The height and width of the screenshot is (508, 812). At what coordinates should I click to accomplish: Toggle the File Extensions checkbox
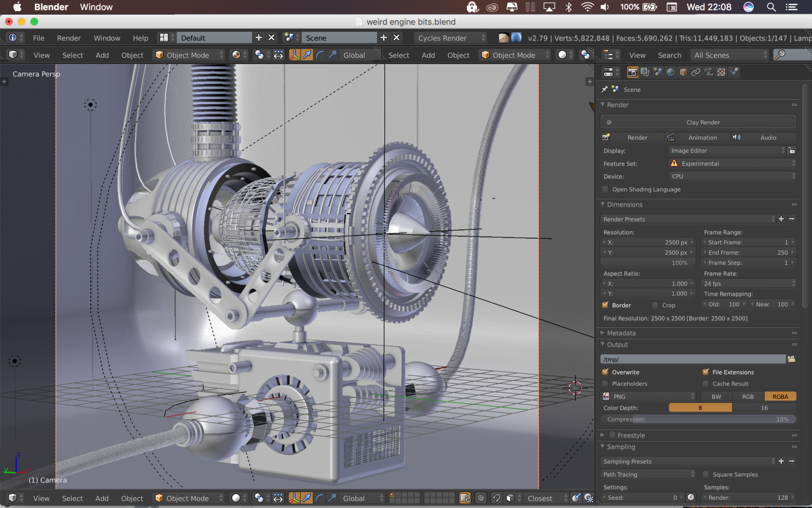tap(705, 372)
